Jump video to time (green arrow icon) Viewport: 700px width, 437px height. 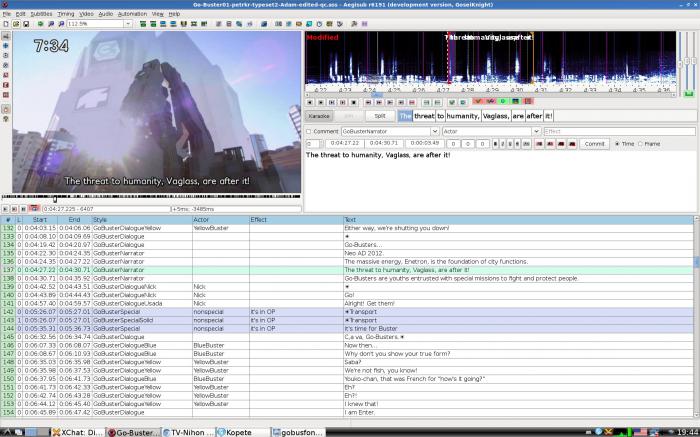41,24
